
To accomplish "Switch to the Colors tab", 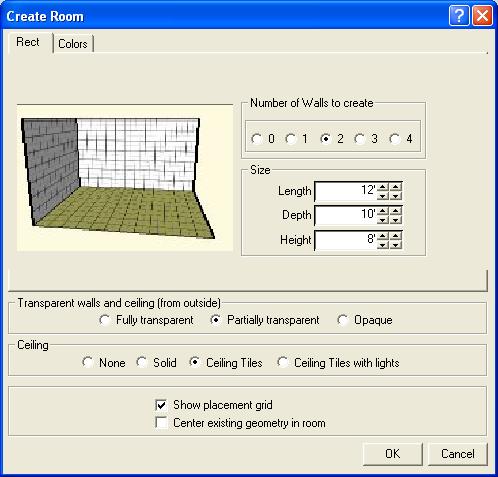I will 73,44.
